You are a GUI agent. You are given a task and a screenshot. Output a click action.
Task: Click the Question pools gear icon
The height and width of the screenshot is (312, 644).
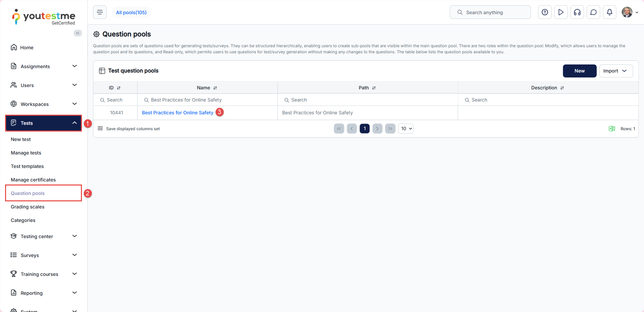tap(96, 34)
